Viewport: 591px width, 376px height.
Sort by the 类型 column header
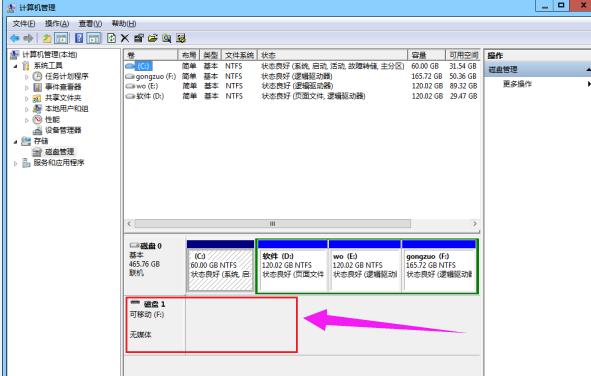pyautogui.click(x=211, y=55)
